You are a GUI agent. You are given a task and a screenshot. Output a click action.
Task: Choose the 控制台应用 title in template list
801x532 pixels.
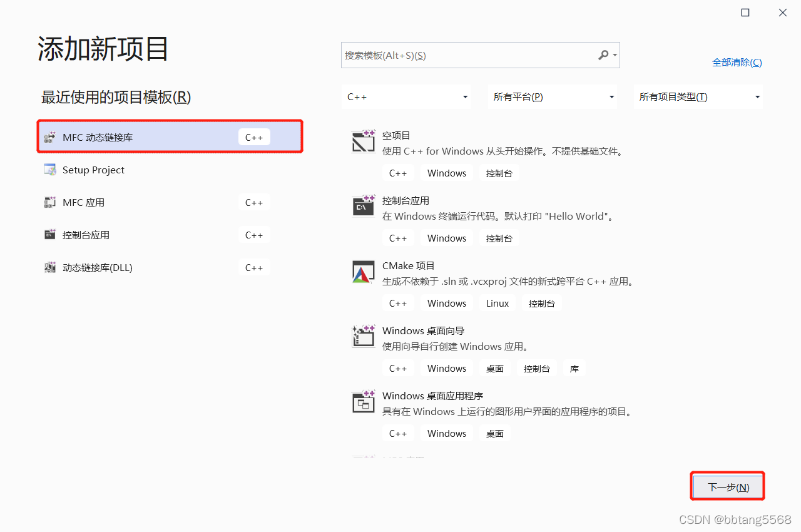tap(406, 200)
